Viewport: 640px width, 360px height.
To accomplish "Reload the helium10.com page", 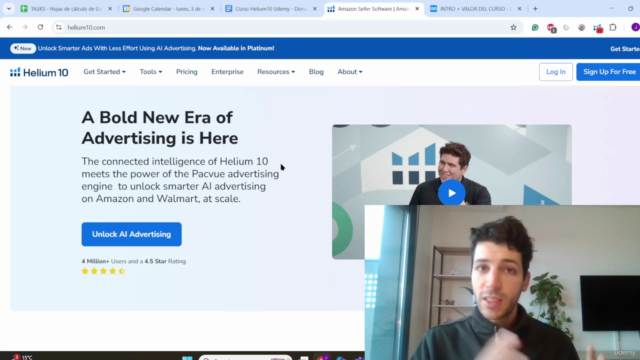I will [40, 27].
